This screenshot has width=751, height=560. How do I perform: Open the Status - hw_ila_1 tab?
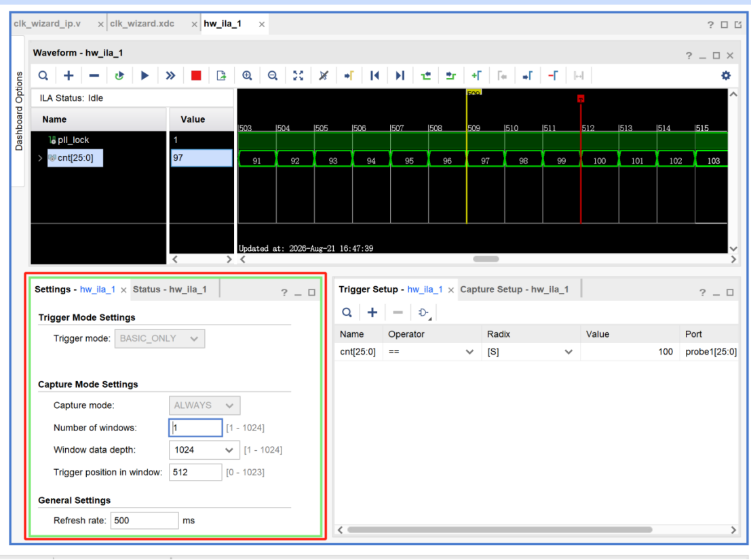(x=170, y=289)
